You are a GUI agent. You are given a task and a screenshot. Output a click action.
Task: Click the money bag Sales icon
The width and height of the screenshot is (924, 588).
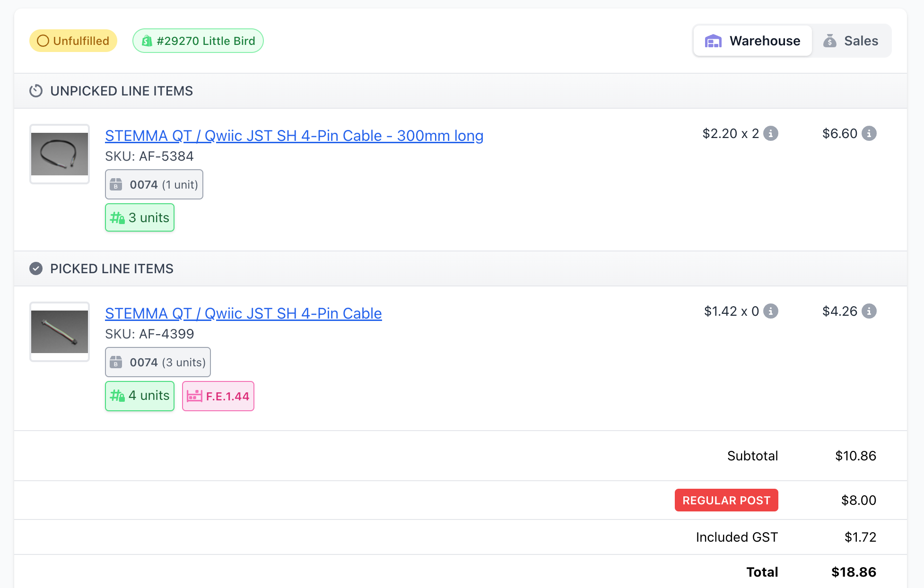click(829, 41)
